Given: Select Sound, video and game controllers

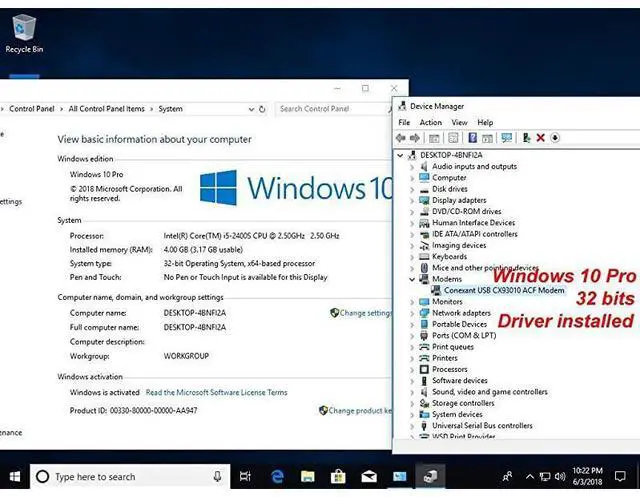Looking at the screenshot, I should coord(490,392).
